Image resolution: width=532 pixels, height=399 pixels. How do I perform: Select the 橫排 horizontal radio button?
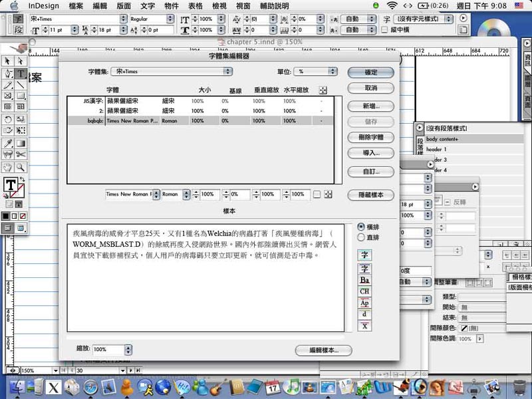pyautogui.click(x=361, y=227)
